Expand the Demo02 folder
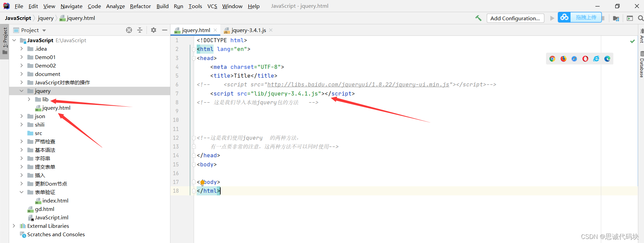 click(x=22, y=65)
